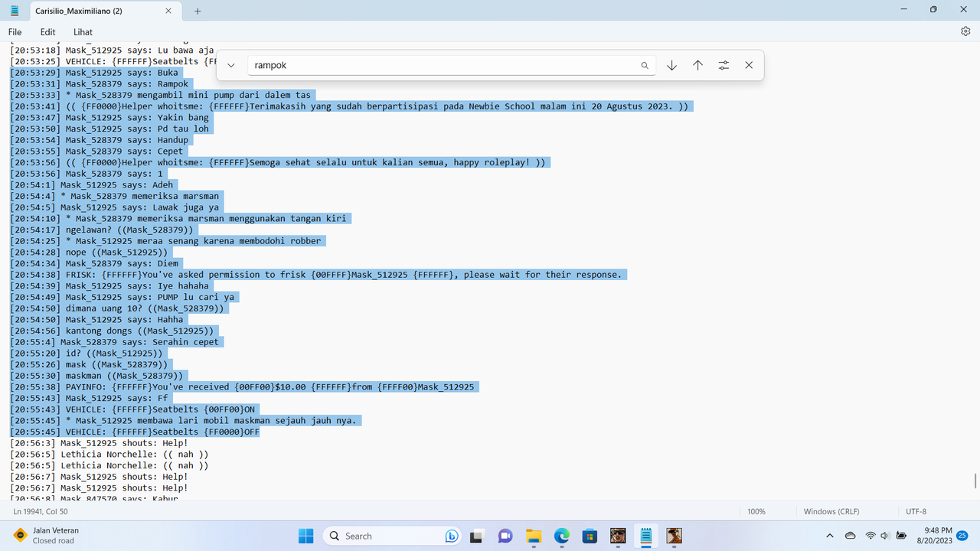Click Windows (CRLF) line ending indicator
The image size is (980, 551).
click(831, 511)
